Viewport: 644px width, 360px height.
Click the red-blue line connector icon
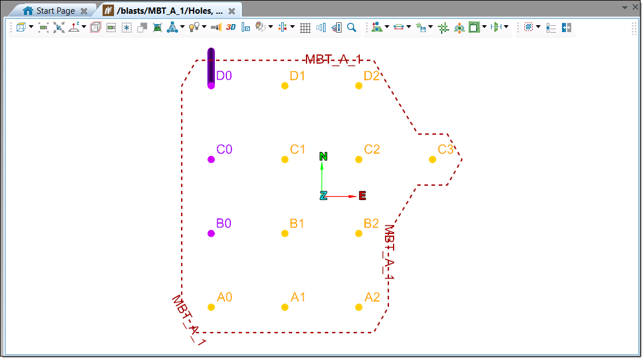[398, 28]
